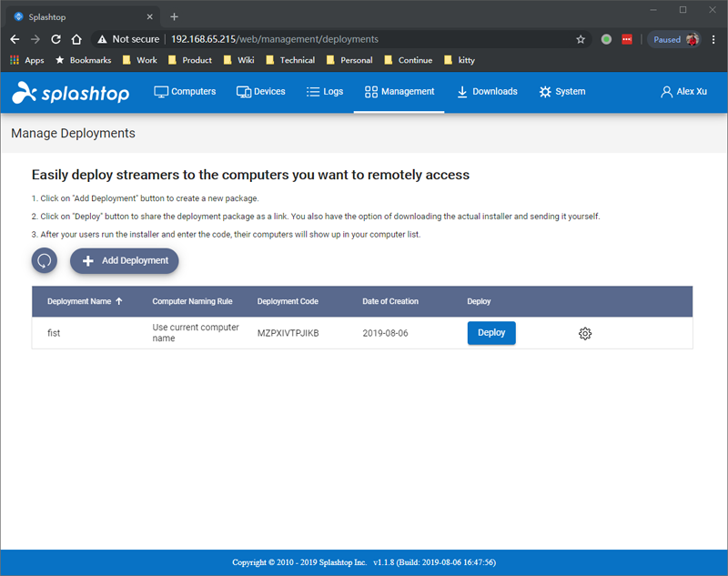The height and width of the screenshot is (576, 728).
Task: Open the Computers tab
Action: click(185, 91)
